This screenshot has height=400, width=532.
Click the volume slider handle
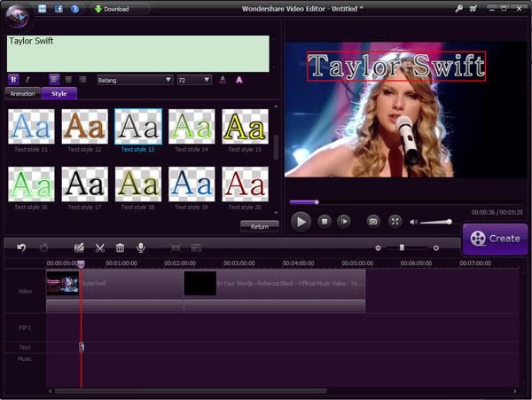[450, 222]
